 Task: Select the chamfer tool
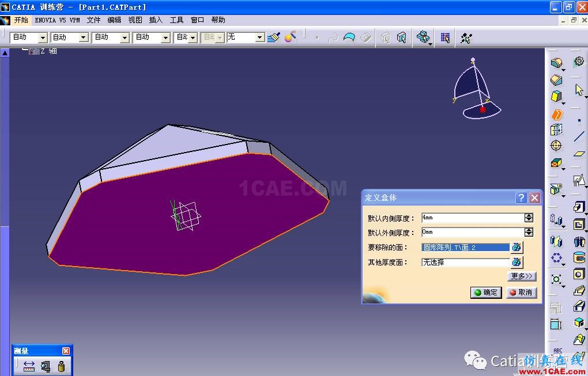coord(556,80)
